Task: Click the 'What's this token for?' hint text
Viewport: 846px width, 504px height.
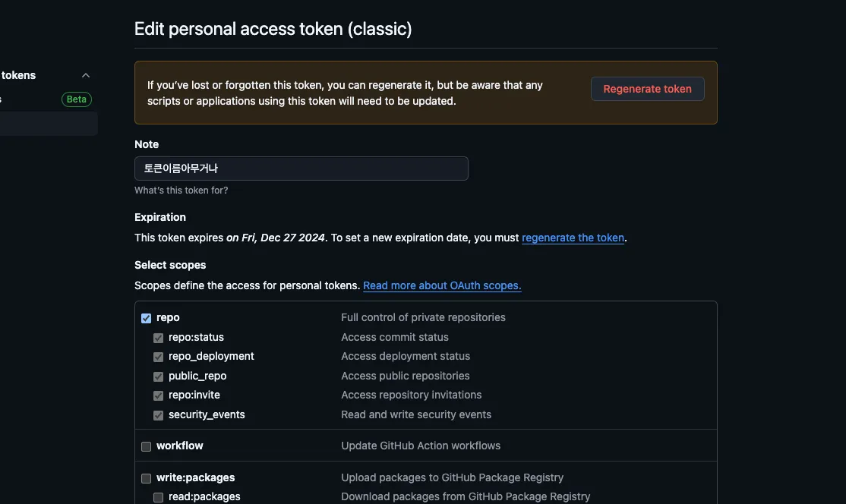Action: point(181,191)
